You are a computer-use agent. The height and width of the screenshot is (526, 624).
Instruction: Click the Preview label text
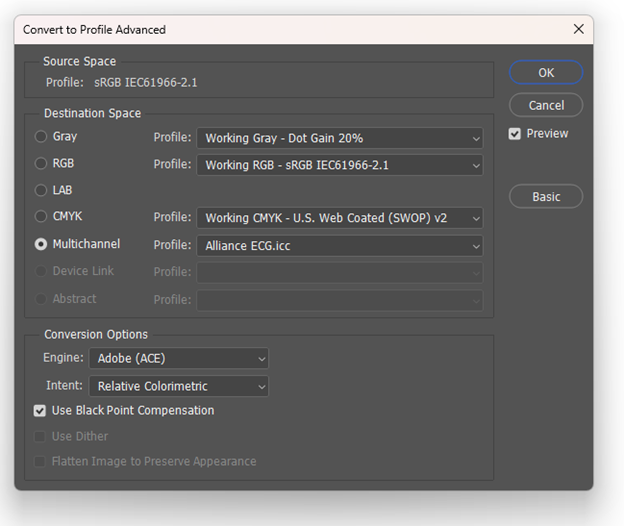[547, 134]
